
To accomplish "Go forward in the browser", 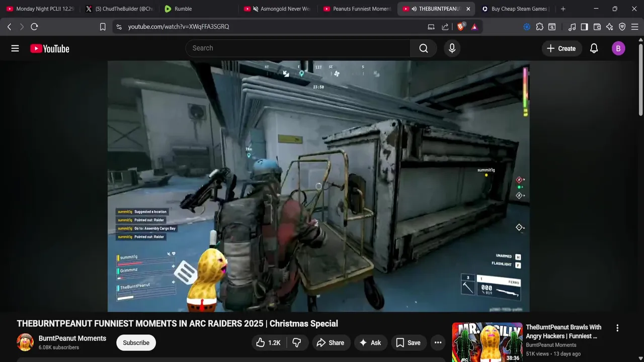I will tap(22, 27).
